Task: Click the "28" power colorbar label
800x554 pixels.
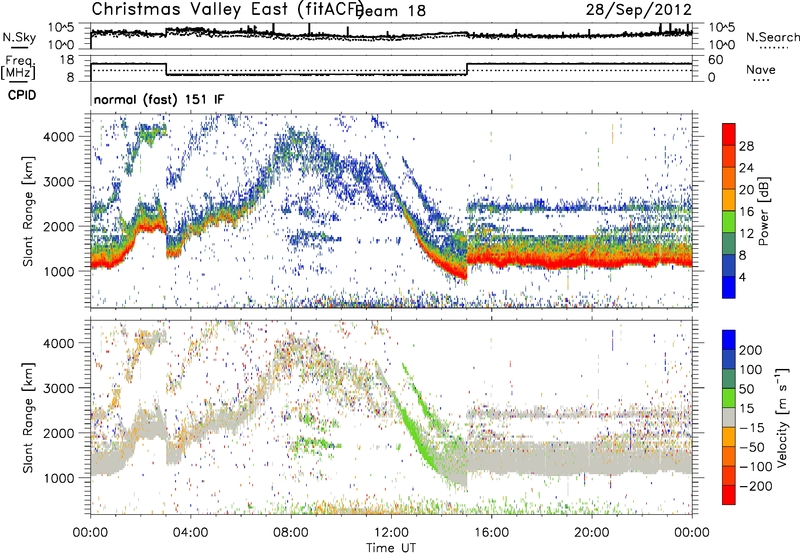Action: point(746,147)
